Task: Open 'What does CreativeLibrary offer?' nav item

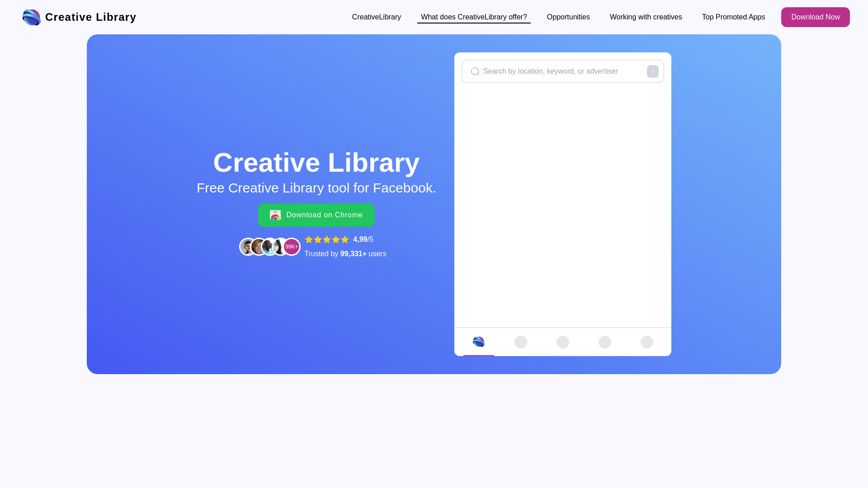Action: [x=474, y=17]
